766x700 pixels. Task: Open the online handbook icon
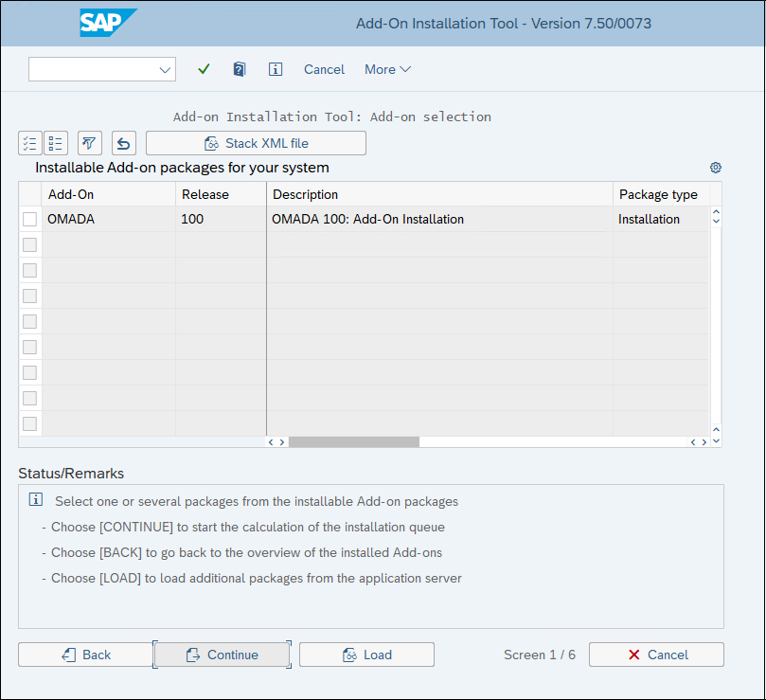point(240,69)
